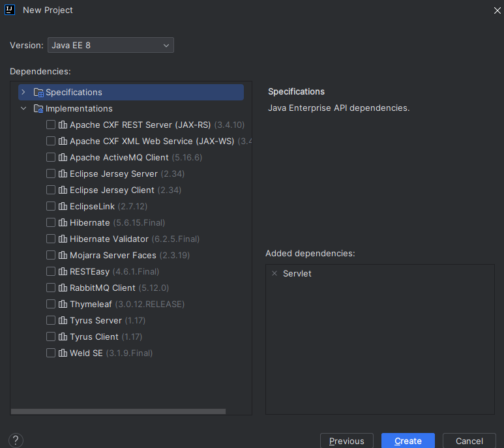
Task: Click the RabbitMQ Client (5.12.0) label
Action: [119, 288]
